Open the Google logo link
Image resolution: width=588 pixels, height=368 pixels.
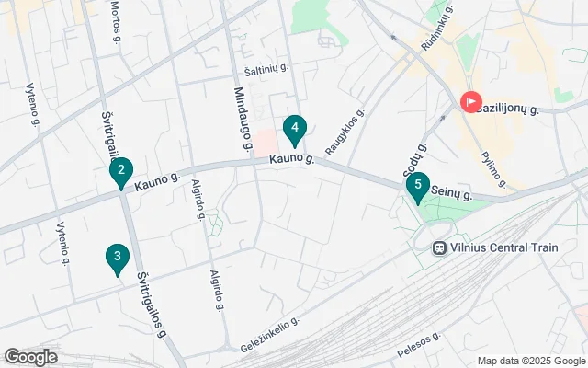tap(30, 357)
